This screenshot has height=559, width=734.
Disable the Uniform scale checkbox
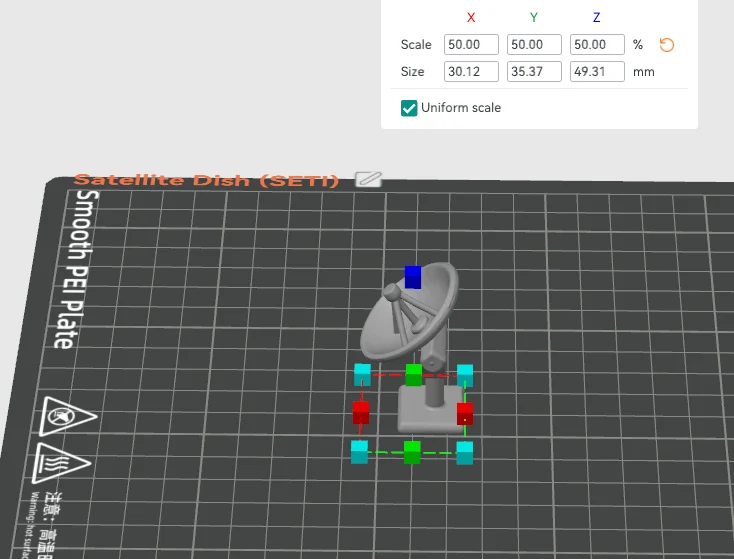(x=409, y=108)
